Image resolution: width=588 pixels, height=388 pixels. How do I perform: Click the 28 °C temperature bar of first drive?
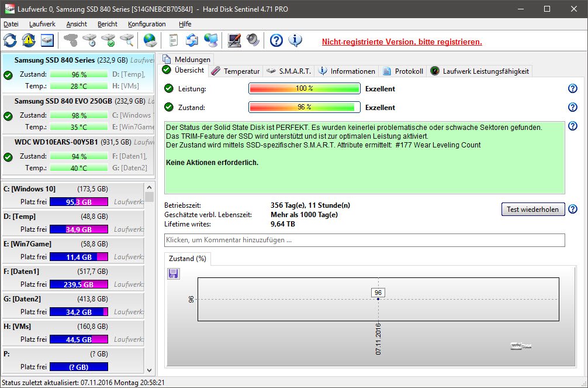click(x=79, y=86)
